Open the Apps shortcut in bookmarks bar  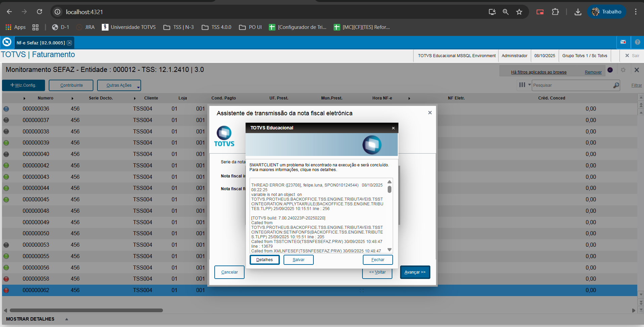(15, 27)
